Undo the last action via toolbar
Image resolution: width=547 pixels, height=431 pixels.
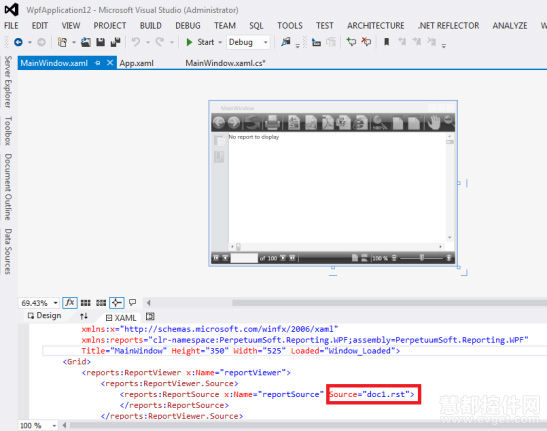coord(136,42)
